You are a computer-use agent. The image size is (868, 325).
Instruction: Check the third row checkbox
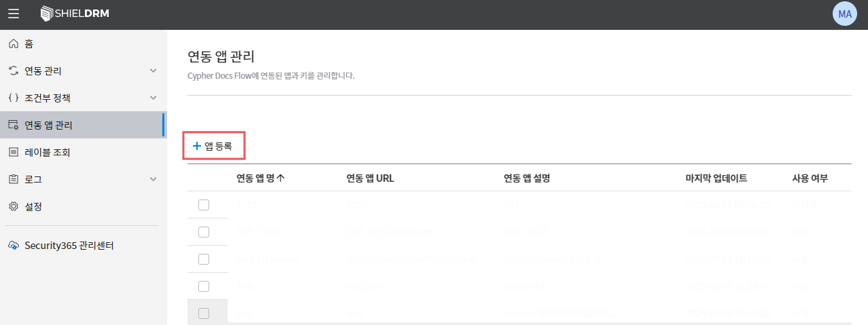point(204,259)
